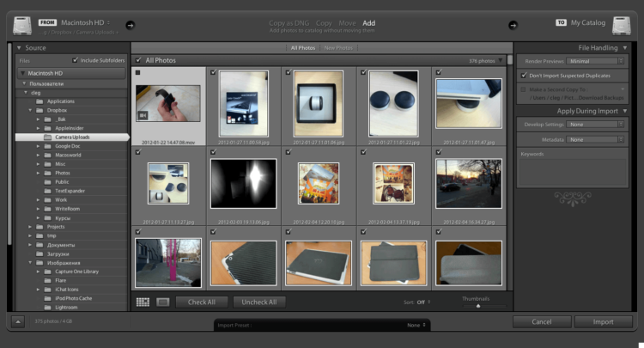Image resolution: width=644 pixels, height=348 pixels.
Task: Click the source hard drive icon
Action: pyautogui.click(x=22, y=26)
